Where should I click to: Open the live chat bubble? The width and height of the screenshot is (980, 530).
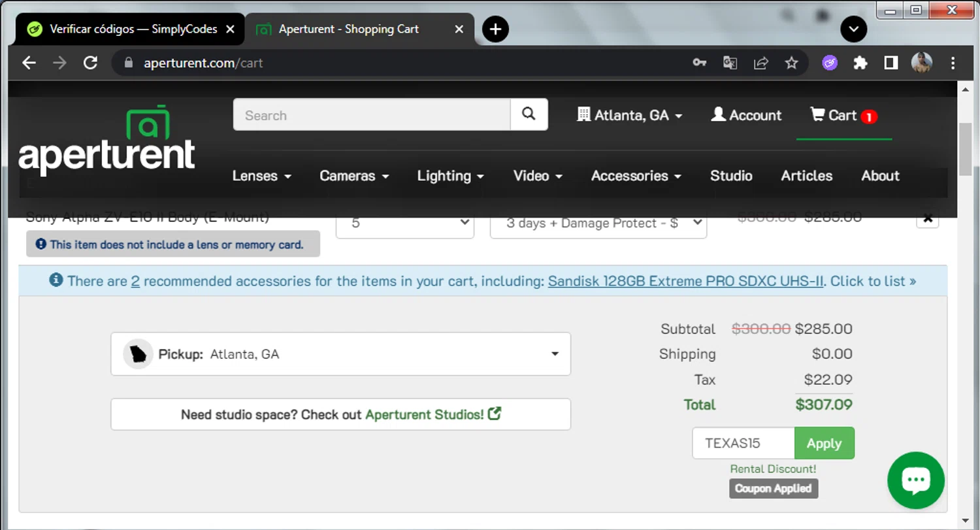(x=916, y=480)
